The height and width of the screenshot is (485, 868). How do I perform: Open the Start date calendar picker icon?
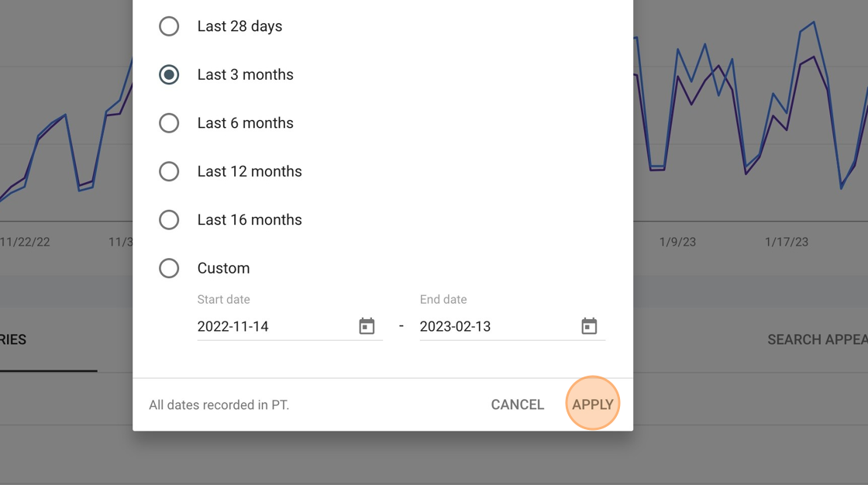367,326
